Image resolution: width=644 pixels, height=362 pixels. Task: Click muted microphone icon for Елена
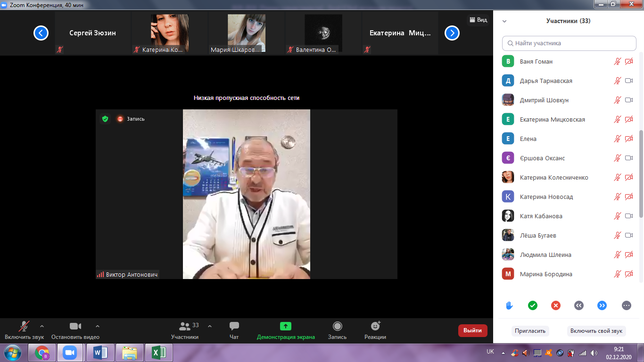(x=617, y=139)
